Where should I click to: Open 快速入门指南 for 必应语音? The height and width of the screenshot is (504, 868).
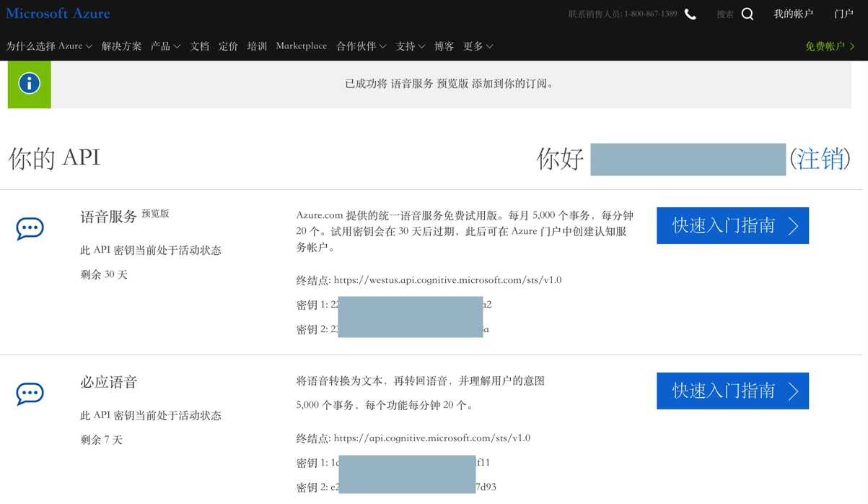[x=732, y=391]
